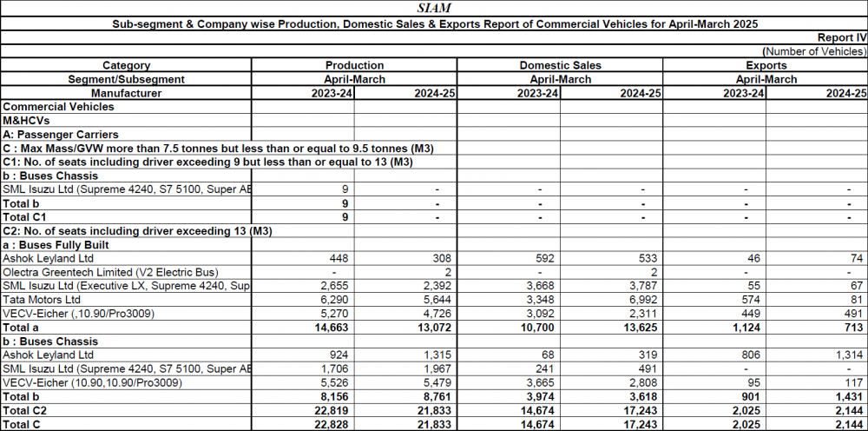Viewport: 868px width, 431px height.
Task: Click the 'Report IV' label
Action: point(841,37)
